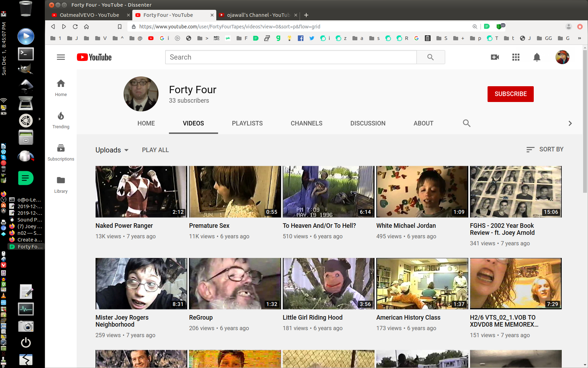
Task: Open the Dissenter comment extension icon
Action: (x=487, y=27)
